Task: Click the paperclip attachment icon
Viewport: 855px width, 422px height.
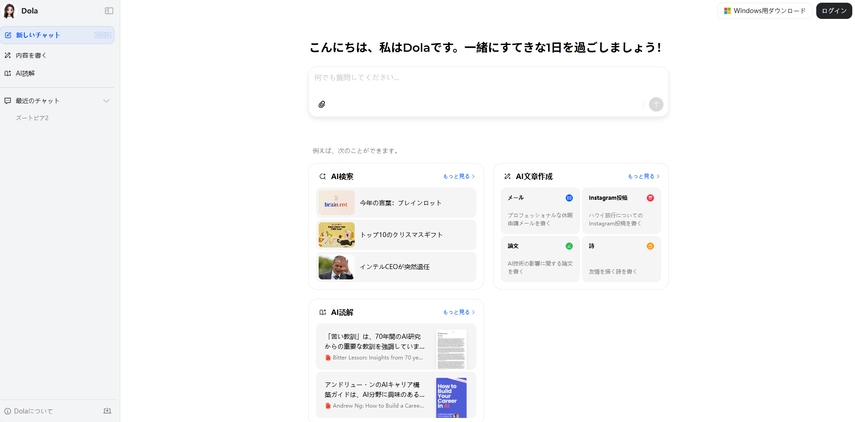Action: pos(322,104)
